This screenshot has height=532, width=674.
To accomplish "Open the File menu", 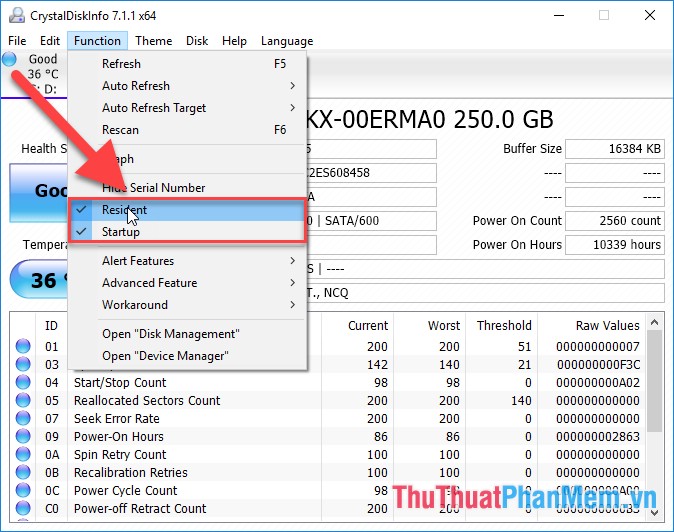I will (x=17, y=41).
